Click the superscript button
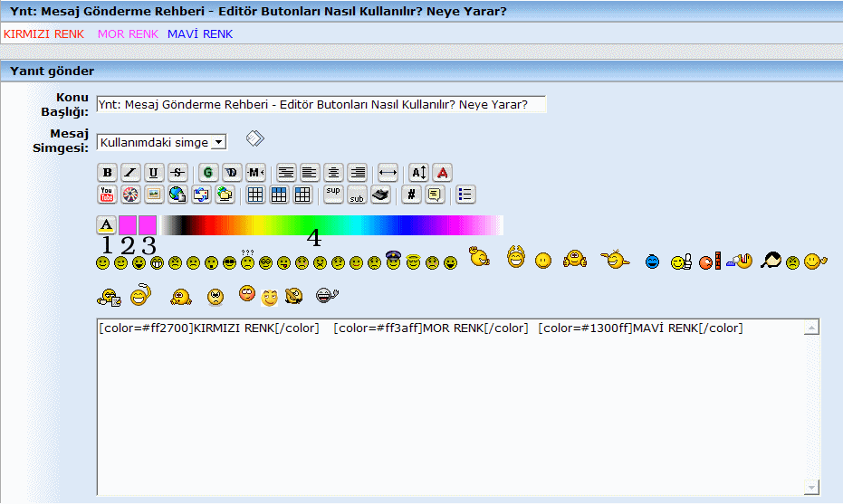Viewport: 843px width, 504px height. (333, 194)
